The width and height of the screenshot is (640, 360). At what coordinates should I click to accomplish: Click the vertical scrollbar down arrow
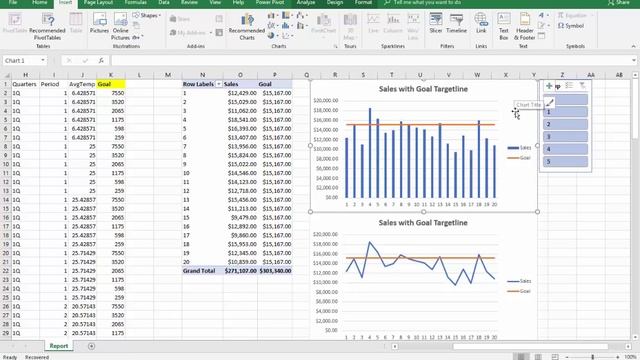[635, 338]
